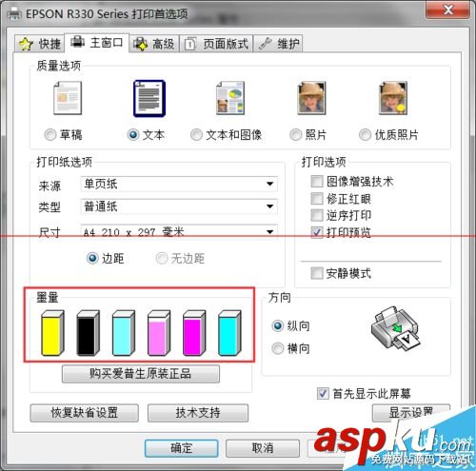Click the 确定 (OK) button
Image resolution: width=476 pixels, height=471 pixels.
point(182,448)
